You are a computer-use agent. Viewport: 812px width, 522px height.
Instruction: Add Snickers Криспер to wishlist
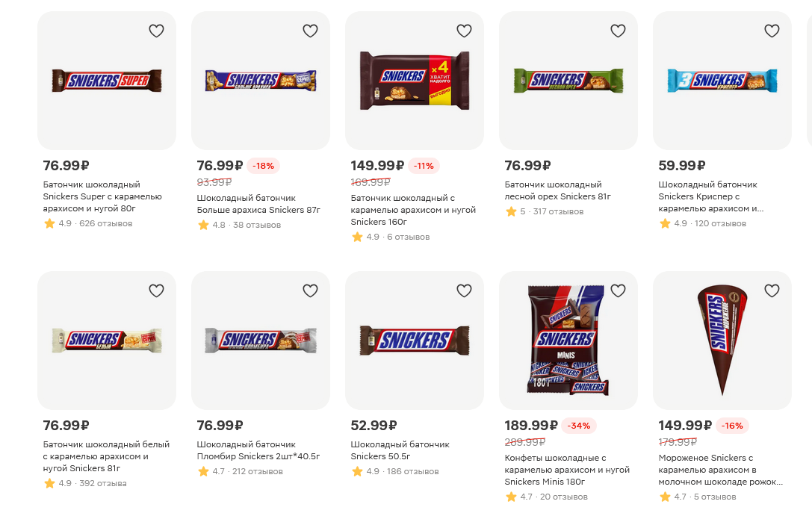(772, 31)
